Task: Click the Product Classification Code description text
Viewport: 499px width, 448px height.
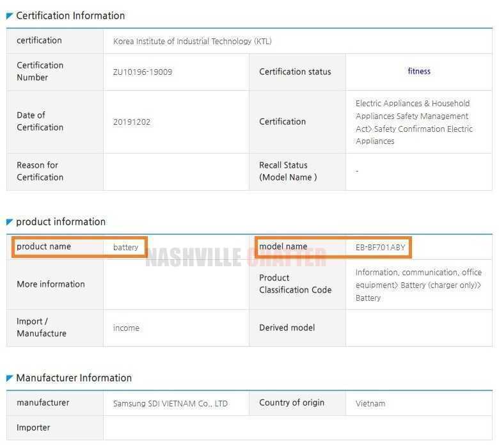Action: [x=418, y=285]
